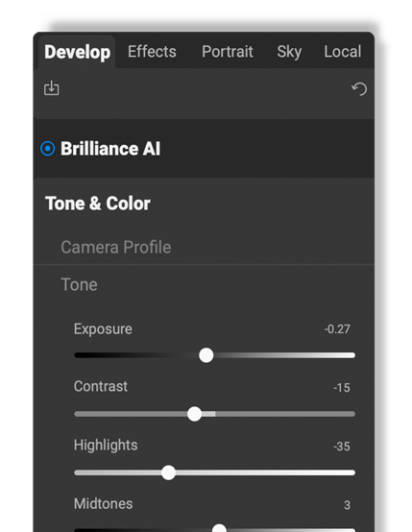Switch to the Effects tab

coord(152,52)
